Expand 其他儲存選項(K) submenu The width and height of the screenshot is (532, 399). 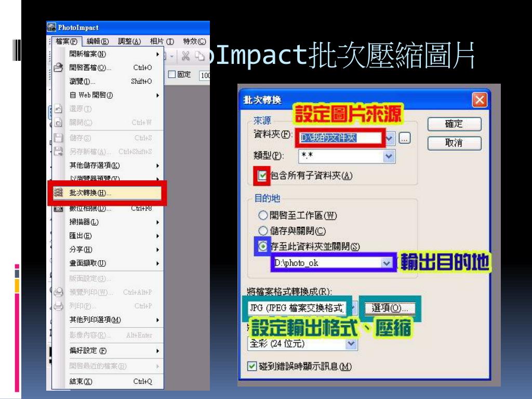(107, 165)
